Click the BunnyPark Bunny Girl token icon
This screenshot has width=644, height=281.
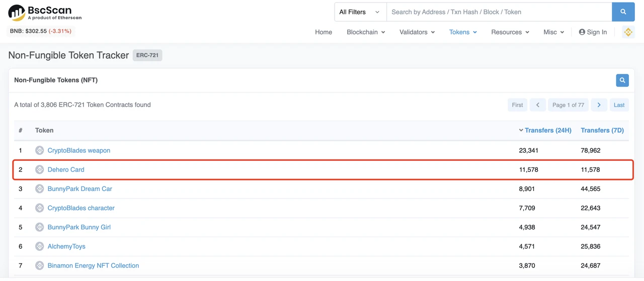(x=40, y=227)
